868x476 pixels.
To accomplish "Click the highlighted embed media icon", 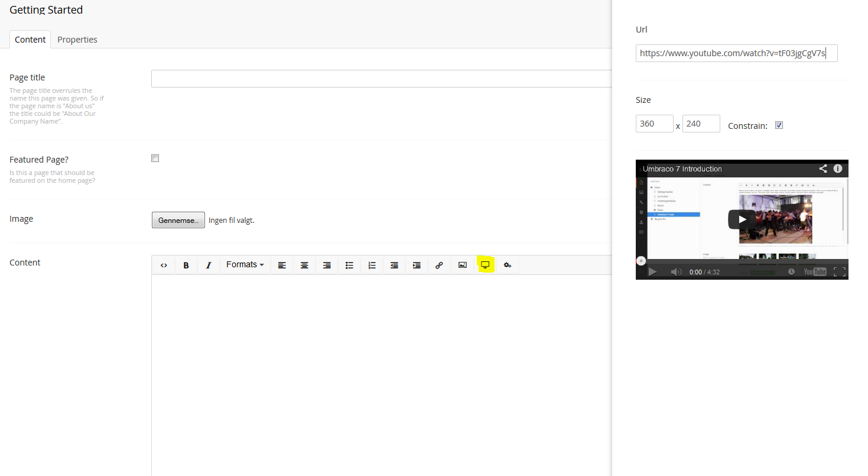I will [485, 265].
